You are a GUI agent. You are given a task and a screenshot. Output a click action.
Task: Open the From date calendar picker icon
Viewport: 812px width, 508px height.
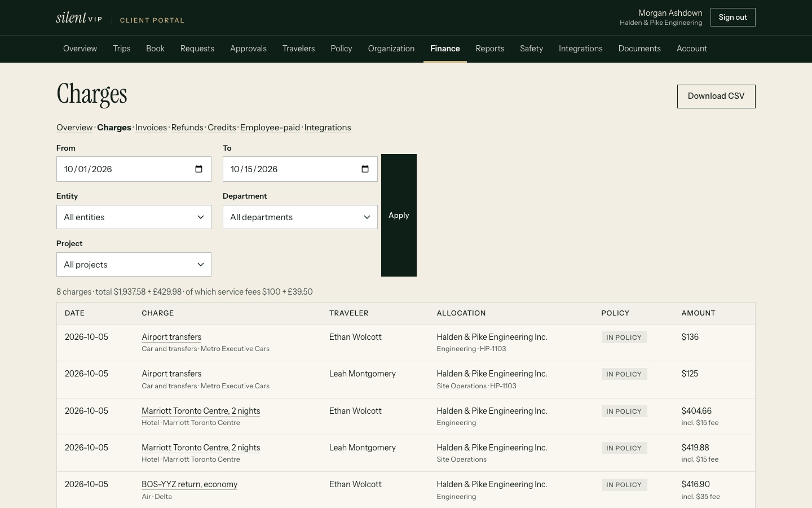point(198,169)
